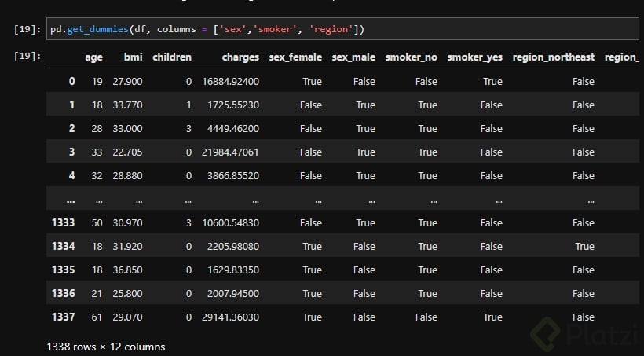Select the children column header
Screen dimensions: 644x356
pyautogui.click(x=172, y=57)
